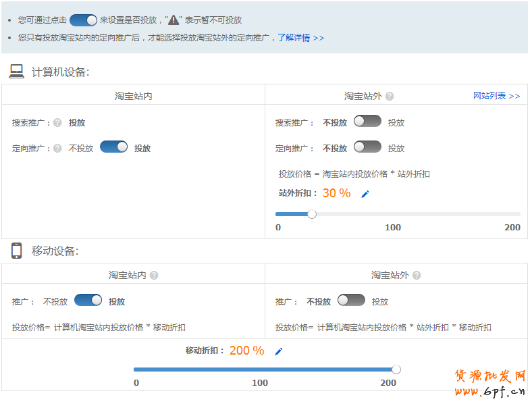532x406 pixels.
Task: Enable 淘宝站外 搜索推广 toggle for computer
Action: 367,122
